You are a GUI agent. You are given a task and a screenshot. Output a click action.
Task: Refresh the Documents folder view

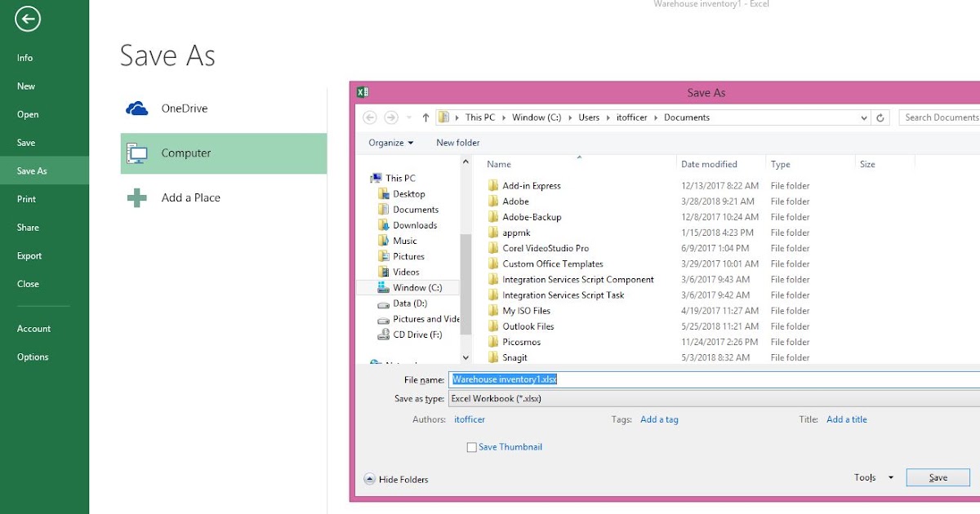point(880,117)
